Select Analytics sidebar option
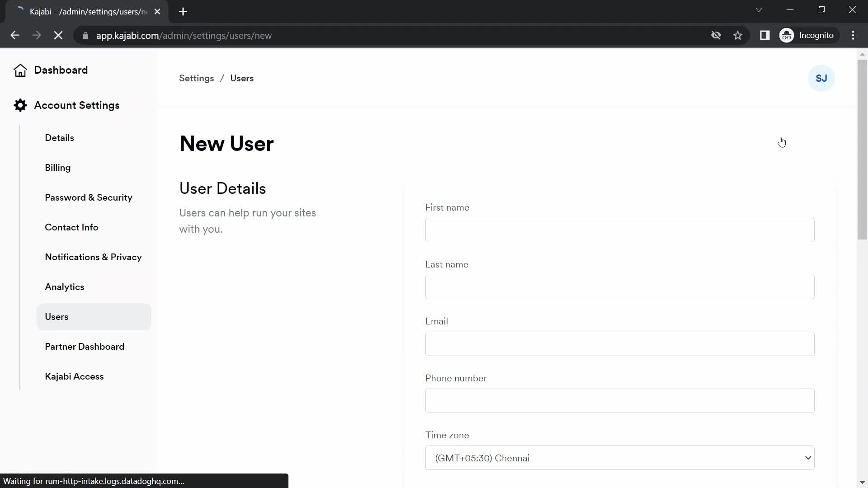This screenshot has width=868, height=488. (x=64, y=286)
